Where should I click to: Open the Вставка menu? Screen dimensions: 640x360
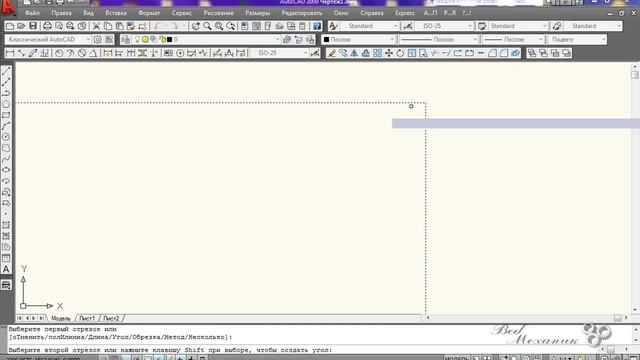point(116,13)
